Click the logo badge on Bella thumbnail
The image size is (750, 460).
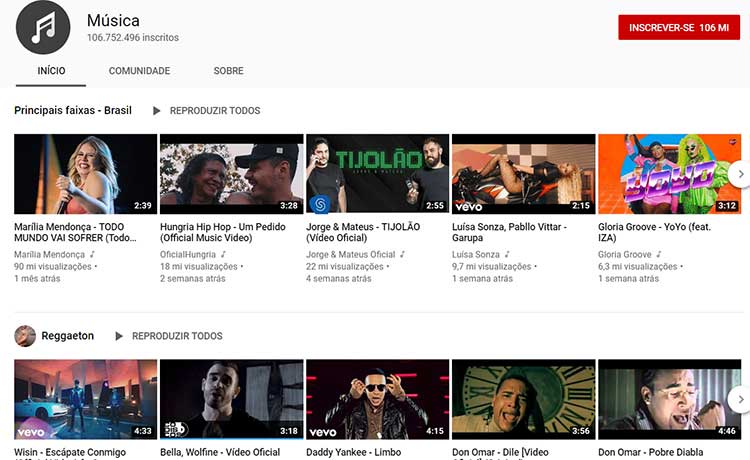[x=176, y=429]
